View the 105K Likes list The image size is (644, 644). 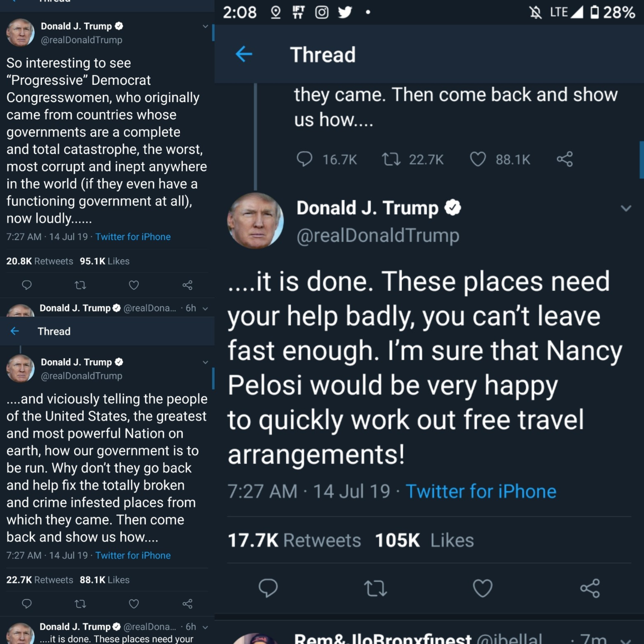(424, 540)
